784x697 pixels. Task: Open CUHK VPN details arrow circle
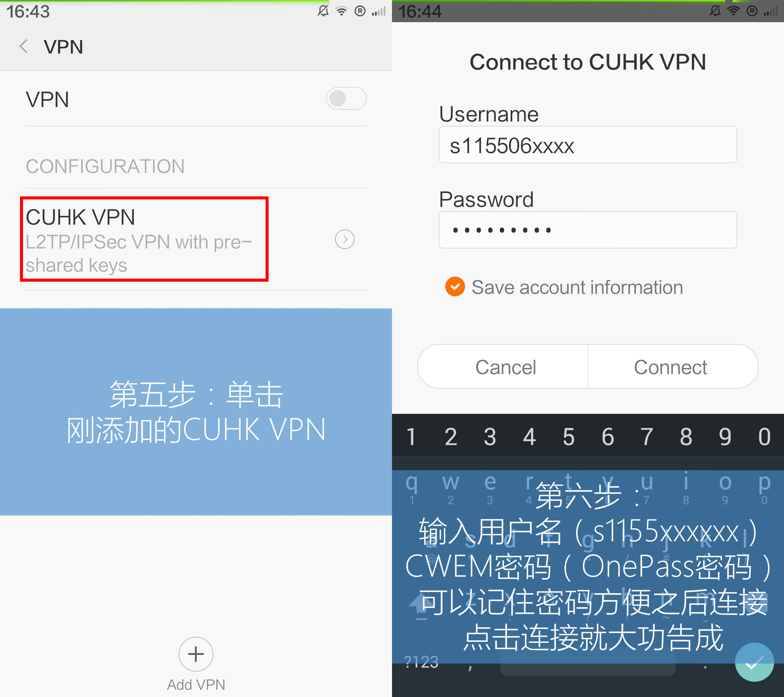(344, 239)
